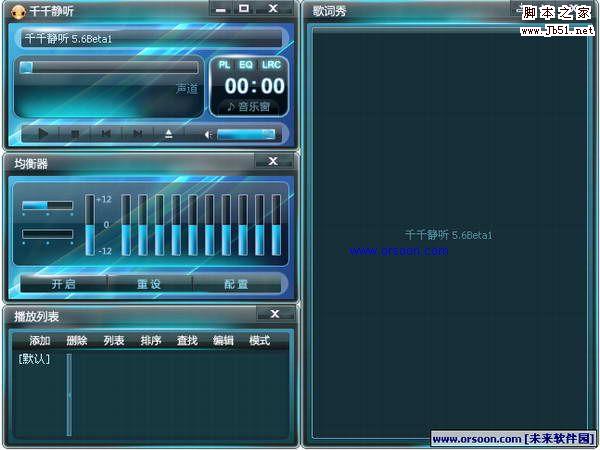
Task: Skip to the previous track
Action: pyautogui.click(x=106, y=134)
